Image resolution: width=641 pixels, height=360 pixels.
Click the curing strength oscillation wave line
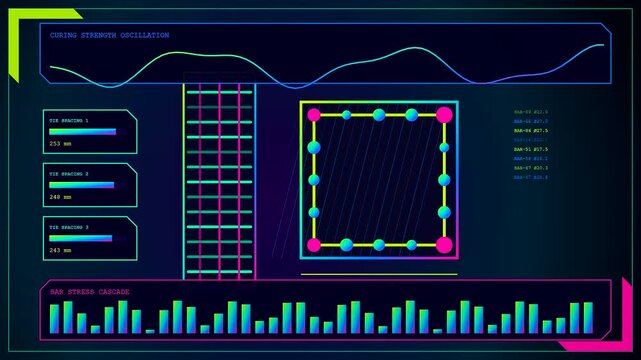pos(327,66)
